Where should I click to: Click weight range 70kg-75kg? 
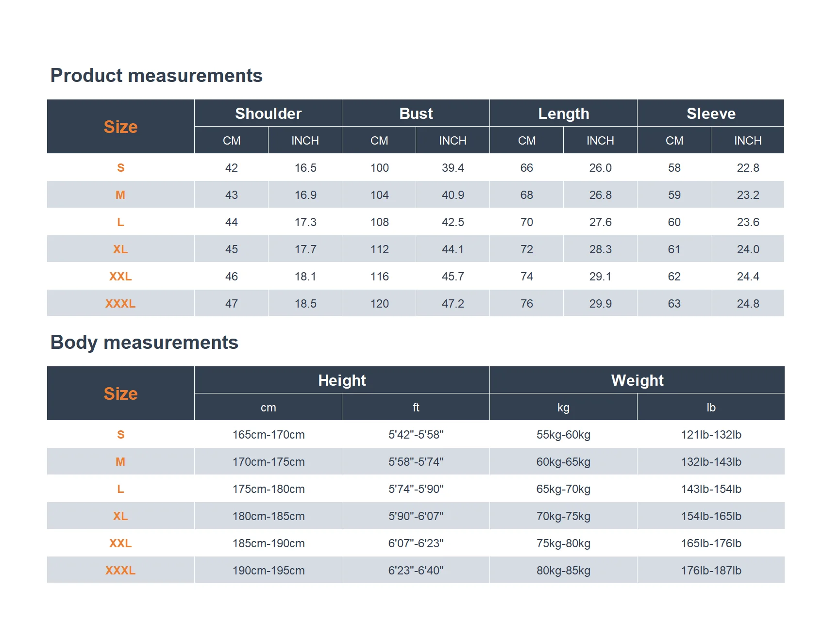click(563, 516)
